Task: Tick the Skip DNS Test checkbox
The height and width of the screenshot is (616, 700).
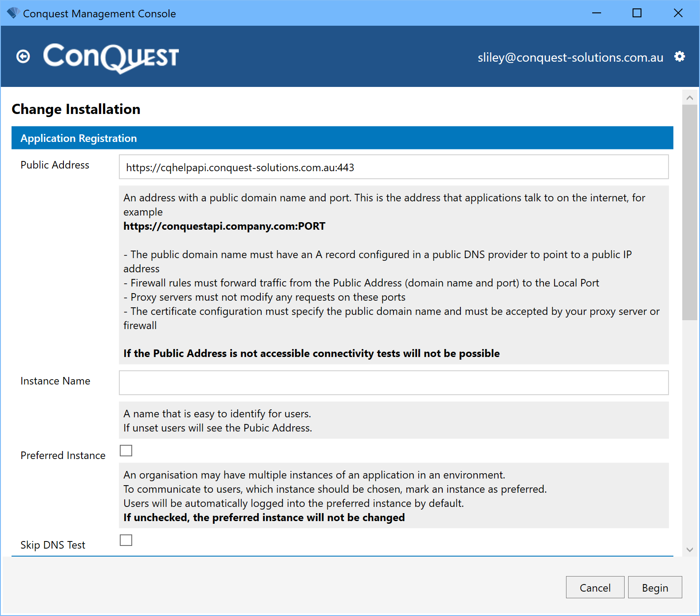Action: click(x=126, y=540)
